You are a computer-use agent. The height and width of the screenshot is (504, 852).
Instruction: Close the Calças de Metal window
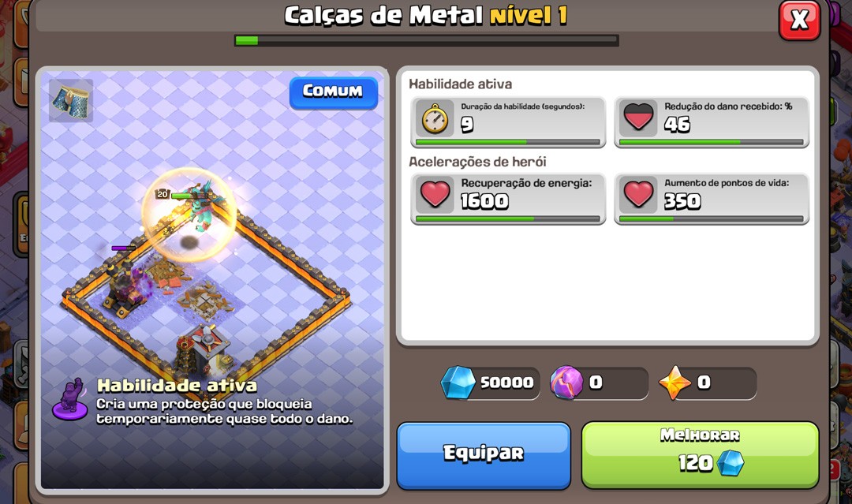(x=798, y=20)
